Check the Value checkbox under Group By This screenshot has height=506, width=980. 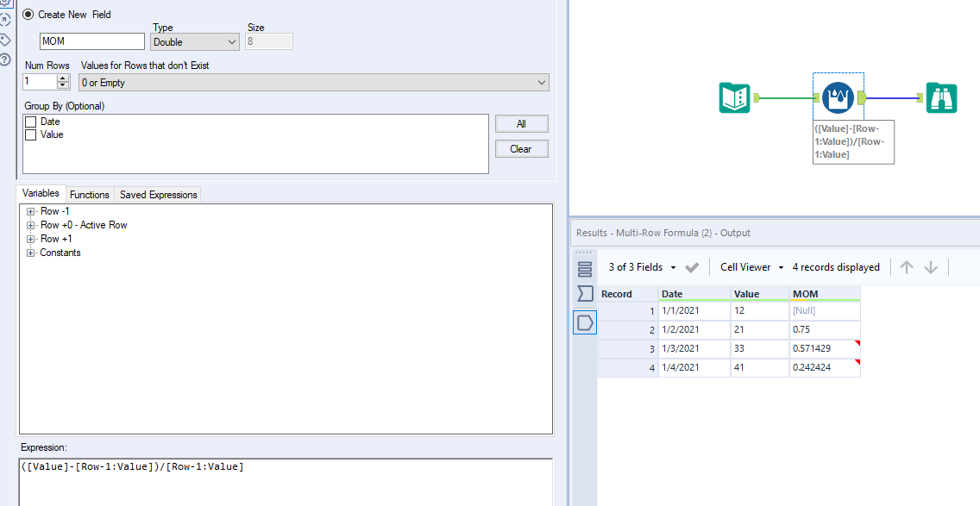point(30,134)
